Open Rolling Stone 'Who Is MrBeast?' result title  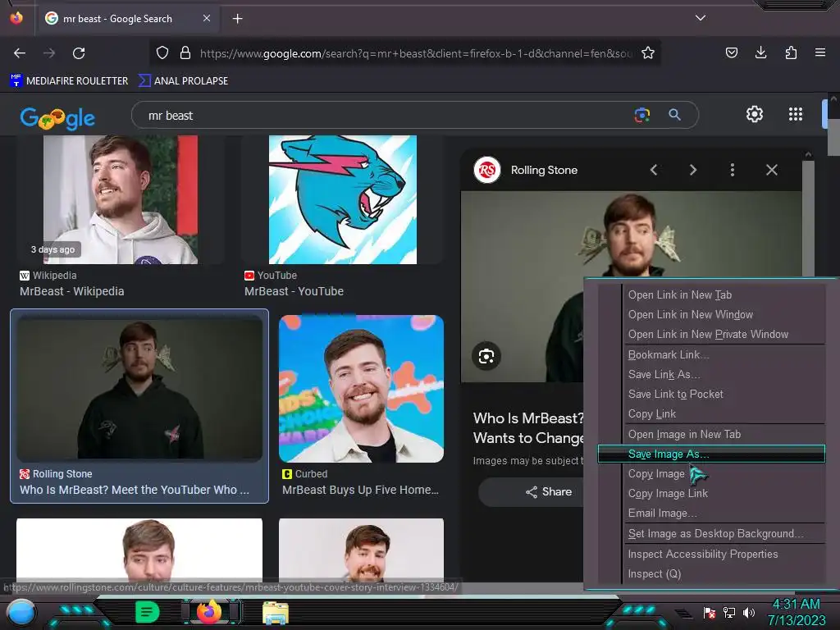pos(134,490)
